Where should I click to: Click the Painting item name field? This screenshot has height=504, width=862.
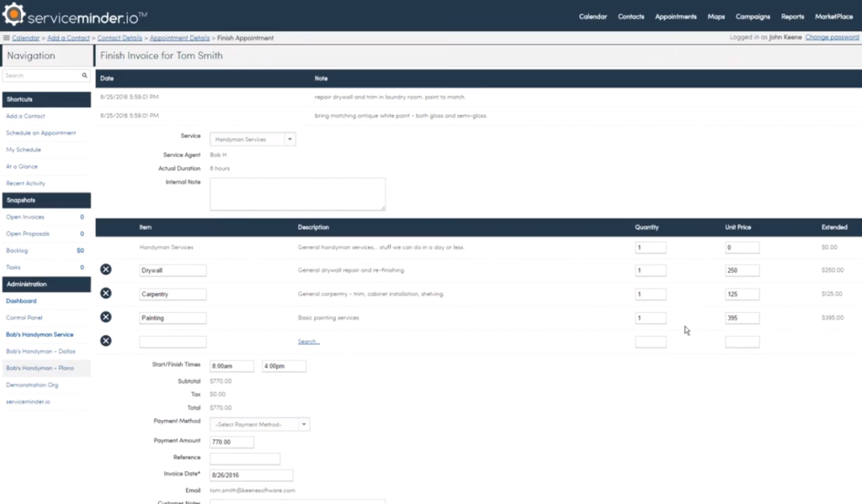coord(173,318)
